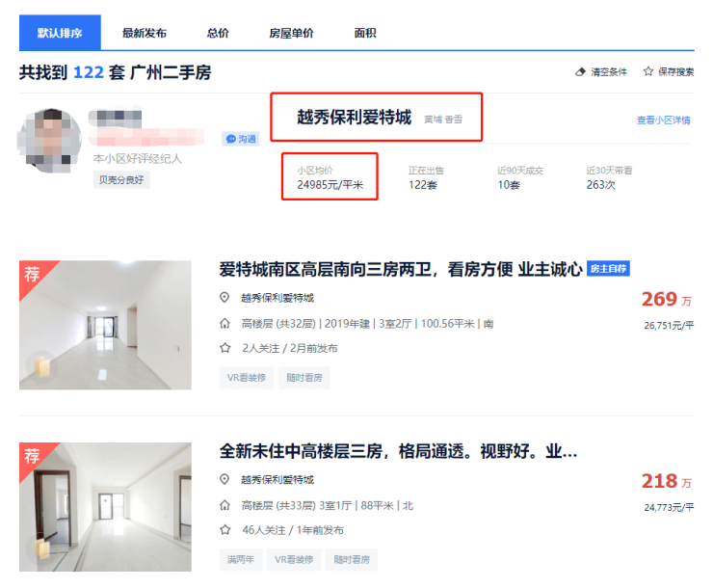Click 随时看房 tag on 269万 listing

[304, 378]
